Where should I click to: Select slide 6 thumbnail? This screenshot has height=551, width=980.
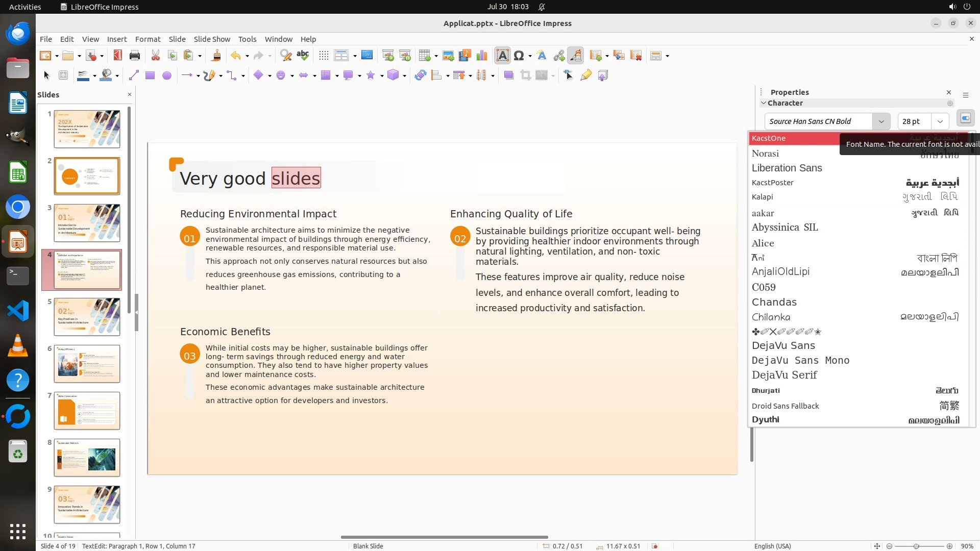pos(87,364)
